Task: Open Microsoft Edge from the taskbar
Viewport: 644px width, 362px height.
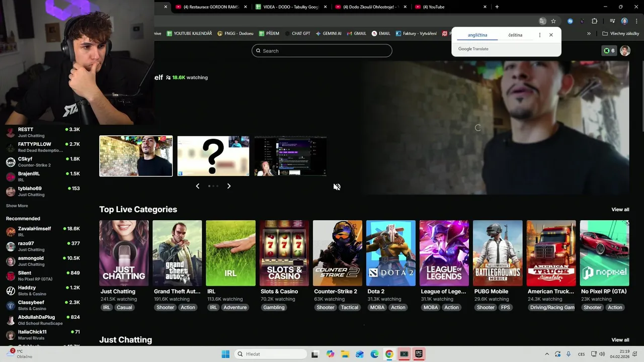Action: [374, 354]
